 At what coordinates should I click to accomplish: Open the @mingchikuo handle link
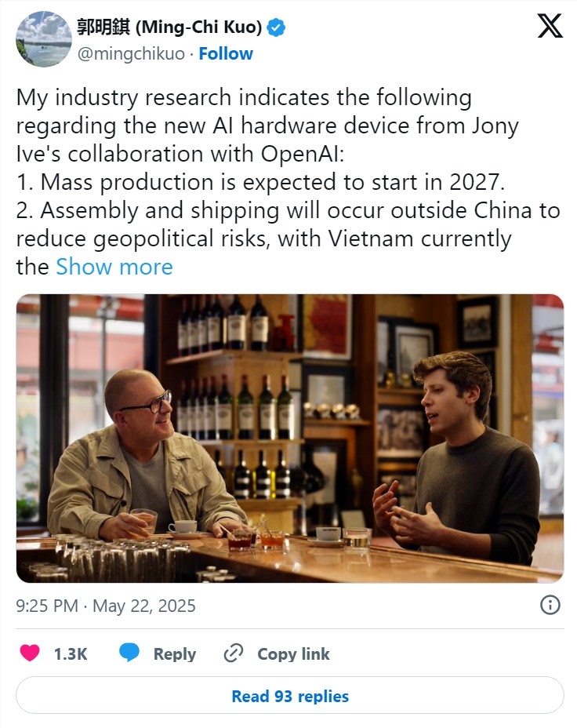pos(131,54)
